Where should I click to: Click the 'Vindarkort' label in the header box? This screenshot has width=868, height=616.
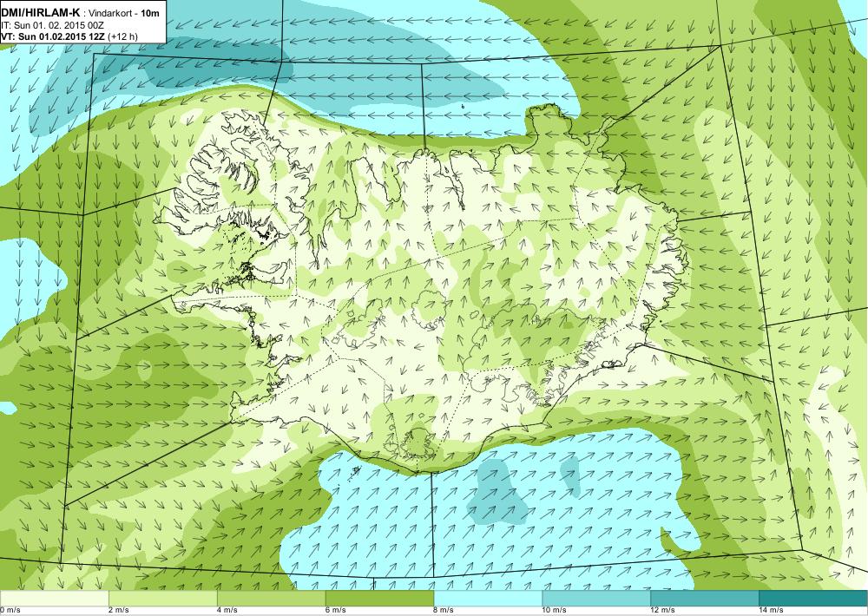(x=109, y=14)
